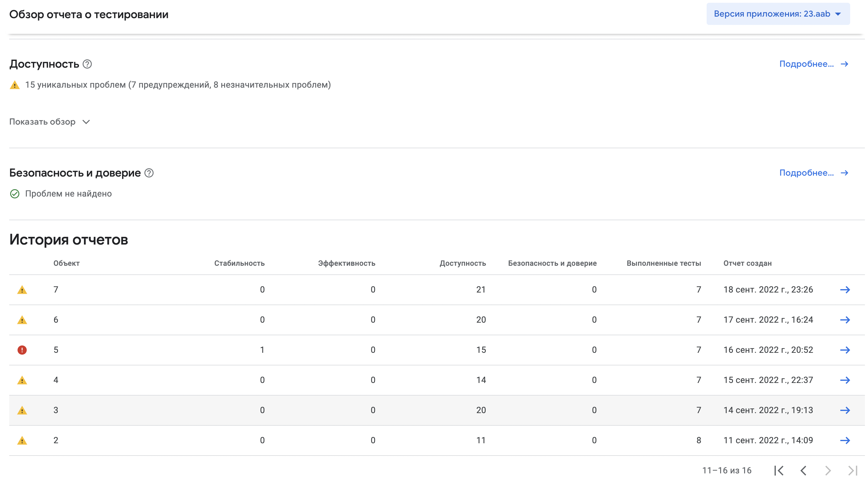The image size is (868, 486).
Task: Click warning icon in object 4 row
Action: coord(22,380)
